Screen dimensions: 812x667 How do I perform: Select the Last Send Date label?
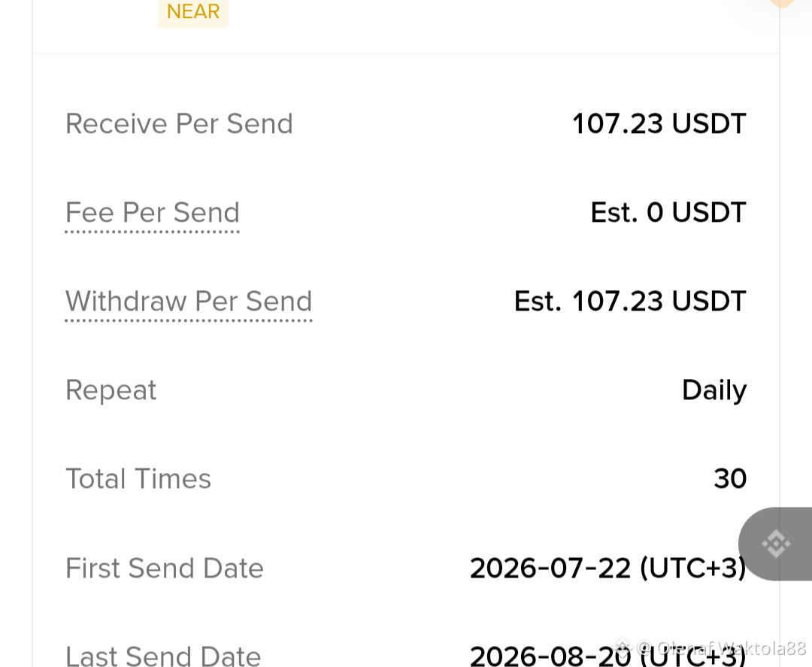coord(163,656)
